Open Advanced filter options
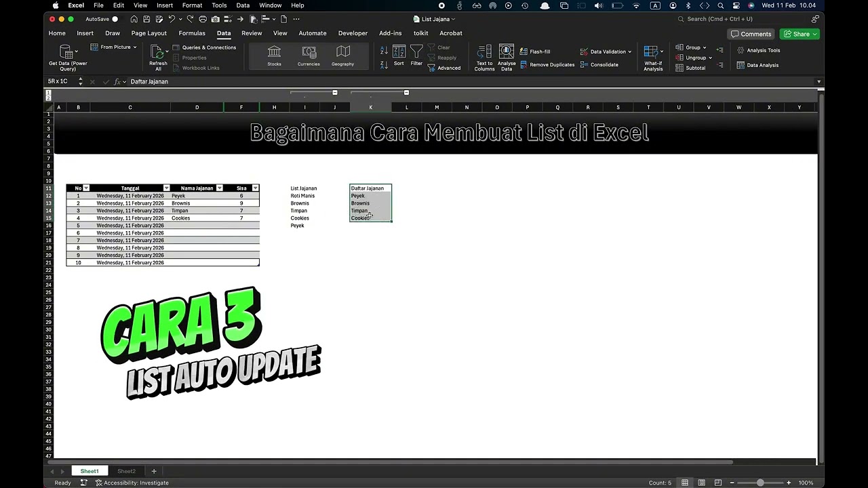Image resolution: width=868 pixels, height=488 pixels. point(444,68)
